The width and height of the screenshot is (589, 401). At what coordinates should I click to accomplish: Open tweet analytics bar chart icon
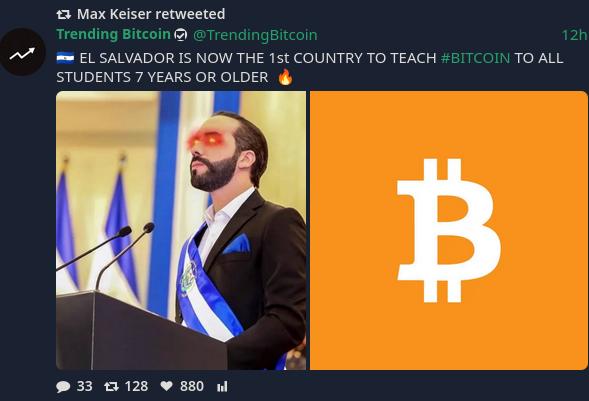(222, 386)
